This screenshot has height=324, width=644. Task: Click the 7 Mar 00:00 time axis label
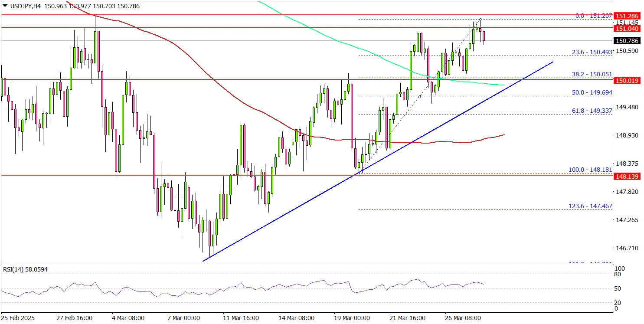[x=181, y=318]
